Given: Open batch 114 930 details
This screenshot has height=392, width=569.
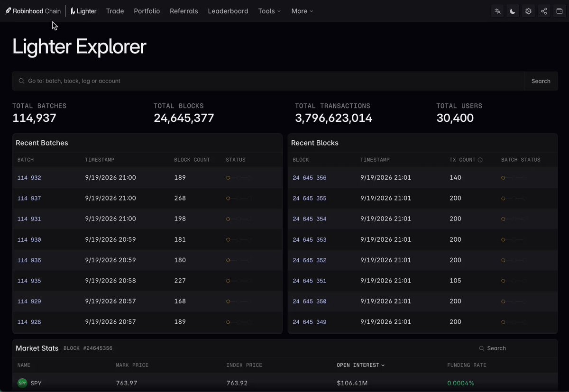Looking at the screenshot, I should click(29, 239).
